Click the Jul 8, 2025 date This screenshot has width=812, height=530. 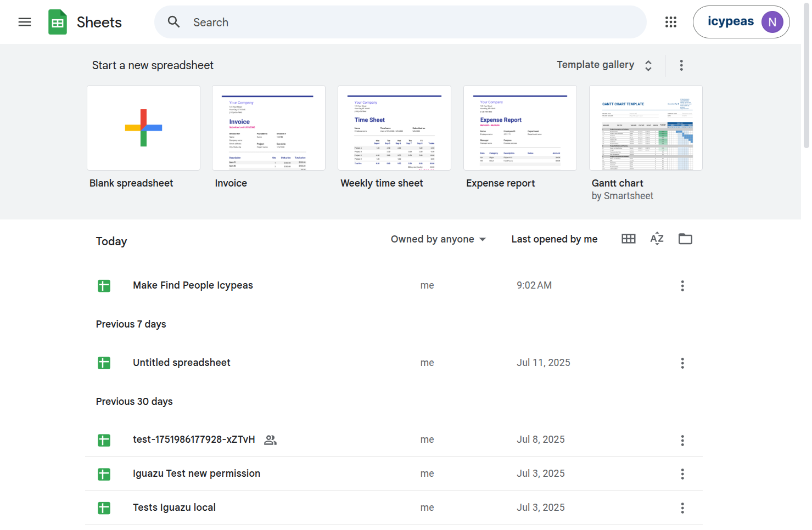pyautogui.click(x=541, y=439)
